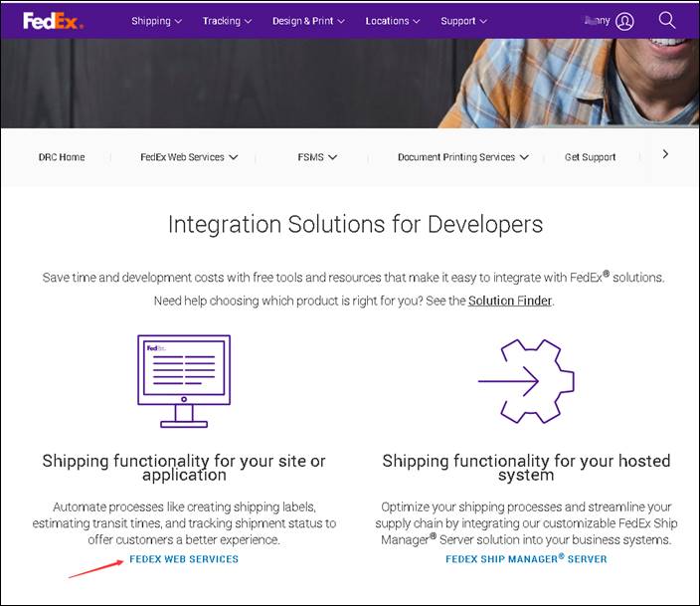Click the computer monitor illustration

click(x=184, y=381)
